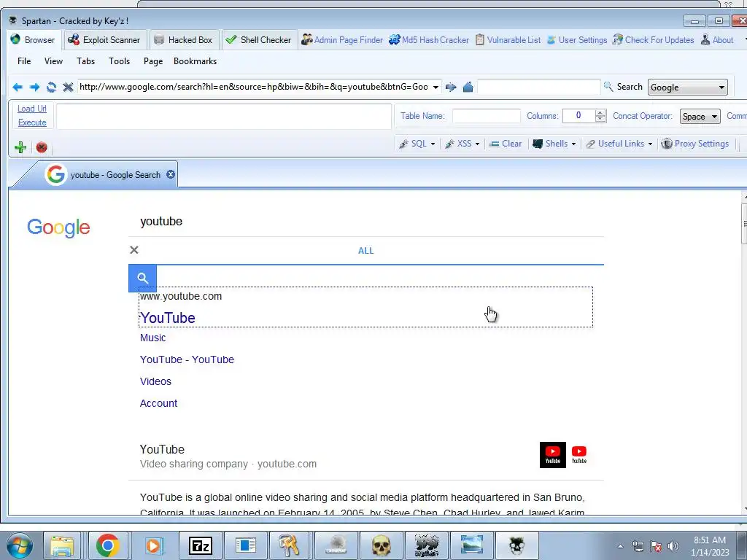
Task: Show hidden tray icons arrow
Action: tap(620, 546)
